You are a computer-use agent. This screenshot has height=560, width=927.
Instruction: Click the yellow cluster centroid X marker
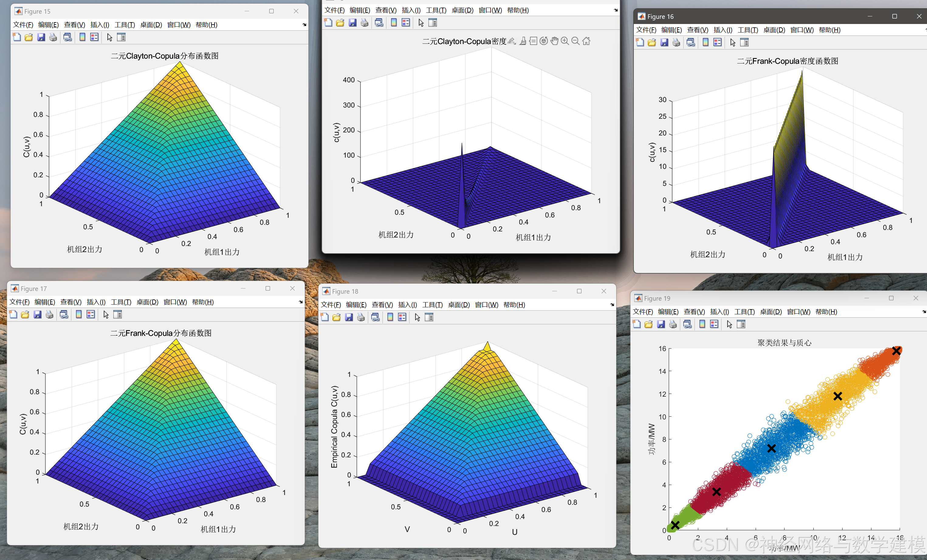(837, 396)
